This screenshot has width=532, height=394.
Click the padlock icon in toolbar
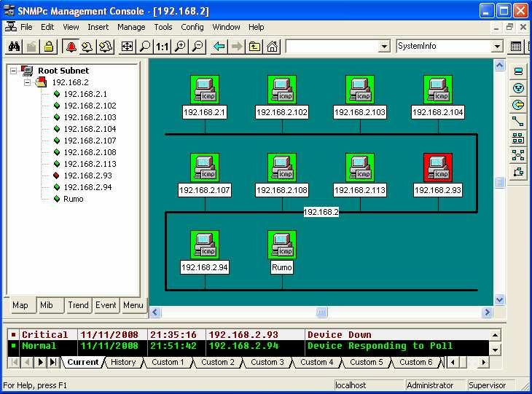[48, 47]
